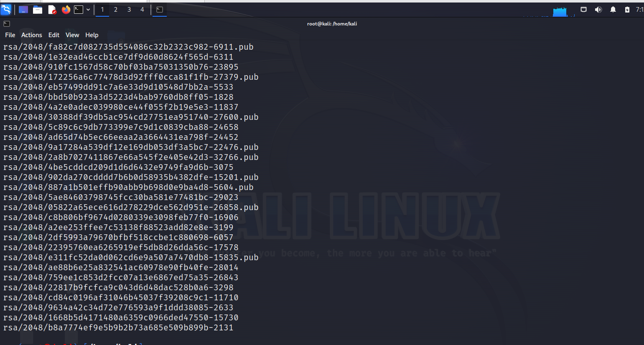644x345 pixels.
Task: Open the file manager from panel
Action: click(x=38, y=10)
